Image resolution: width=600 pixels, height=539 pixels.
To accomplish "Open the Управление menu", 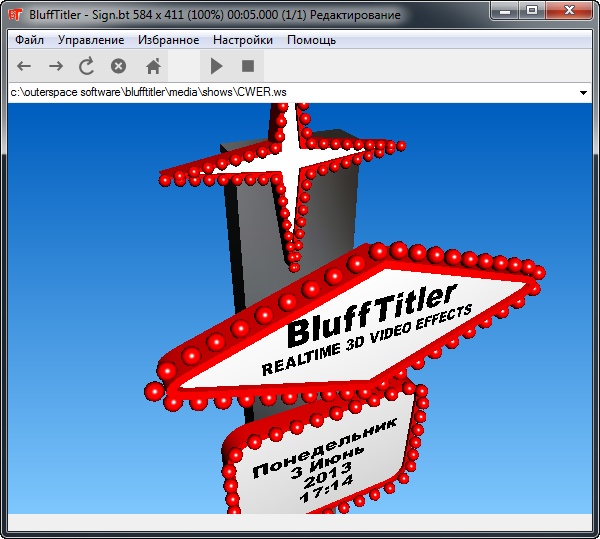I will pyautogui.click(x=91, y=40).
